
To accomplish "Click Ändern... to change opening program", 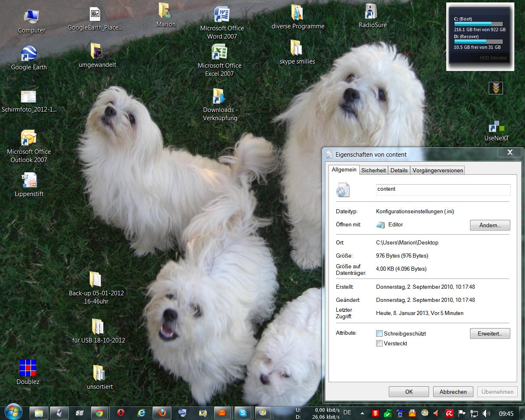I will point(490,225).
